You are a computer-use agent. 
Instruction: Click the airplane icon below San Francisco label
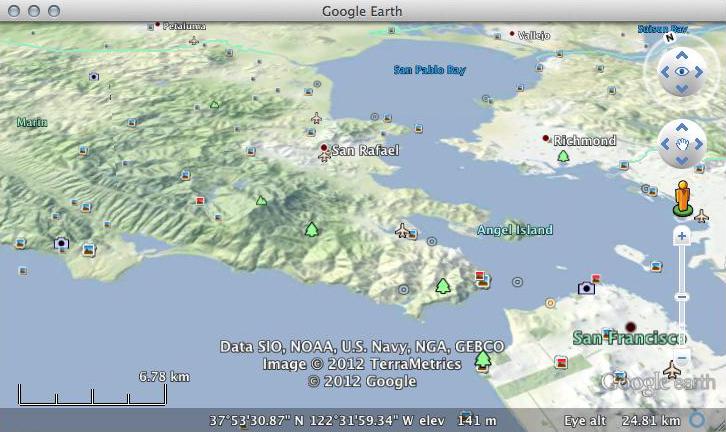(672, 369)
